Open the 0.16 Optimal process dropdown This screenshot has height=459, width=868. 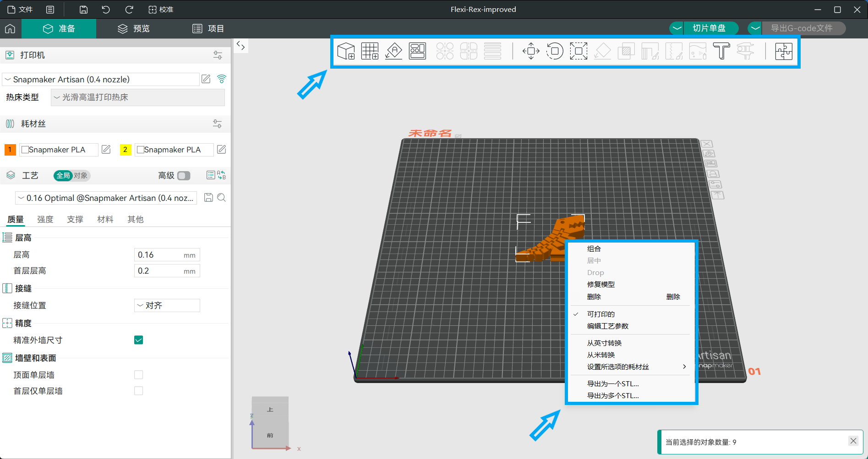coord(106,198)
